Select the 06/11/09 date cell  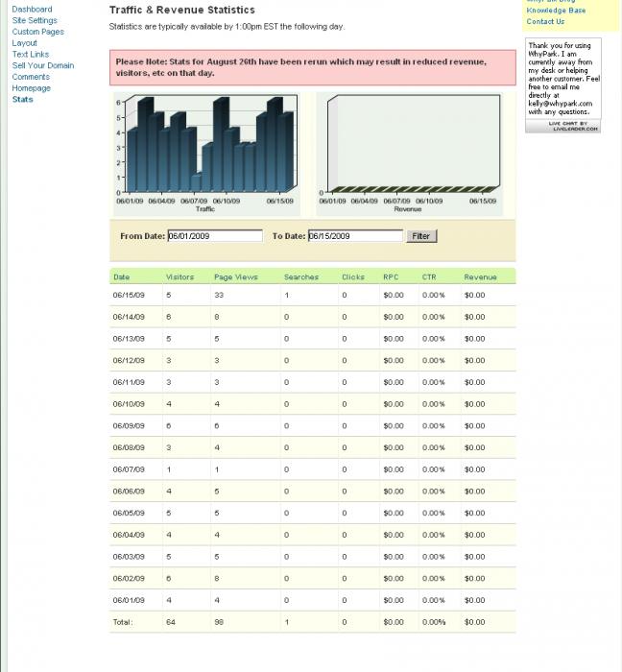coord(129,382)
